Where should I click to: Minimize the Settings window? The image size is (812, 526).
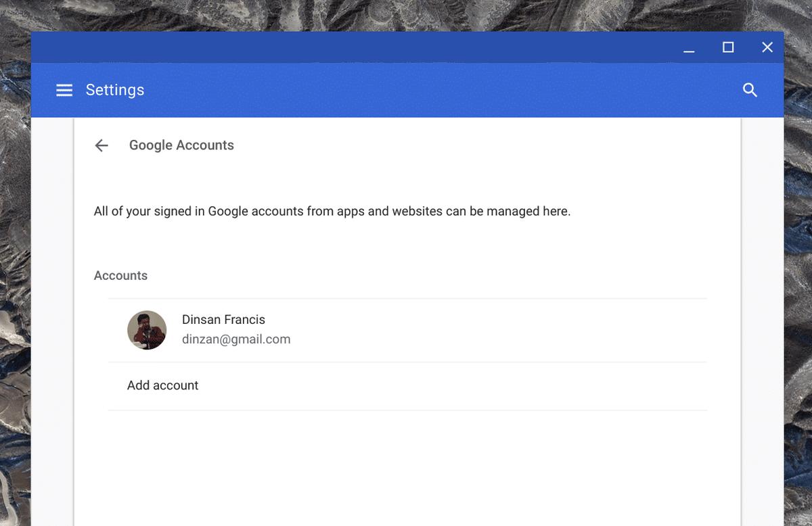click(689, 48)
